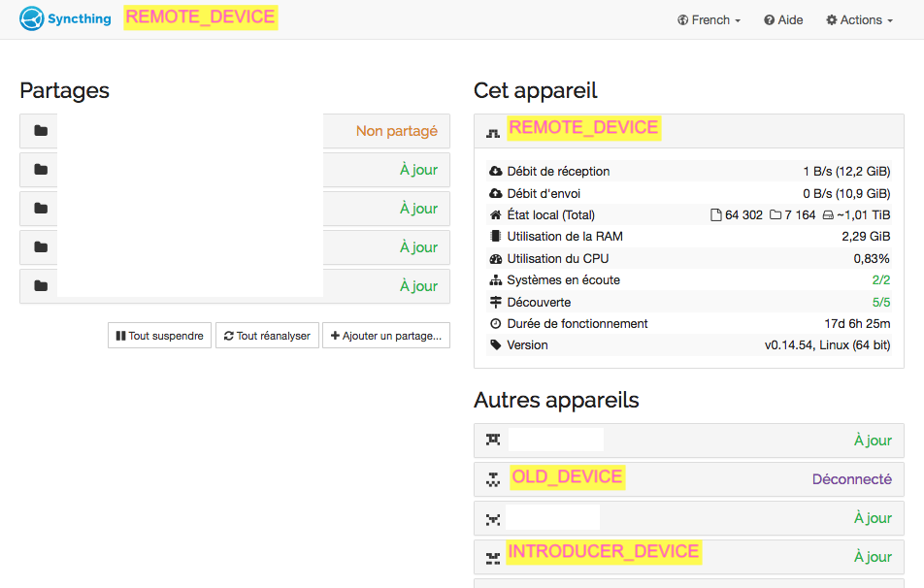This screenshot has width=924, height=588.
Task: Click the pause icon on Tout suspendre
Action: [x=120, y=336]
